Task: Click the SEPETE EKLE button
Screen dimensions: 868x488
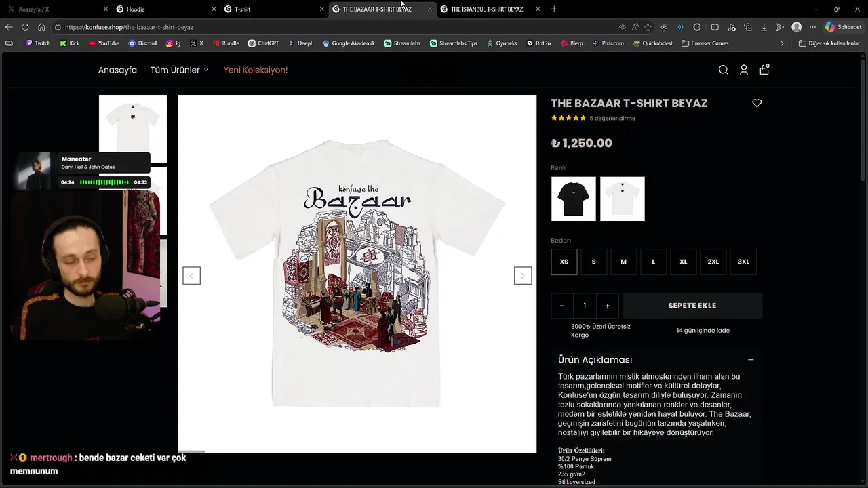Action: pos(692,306)
